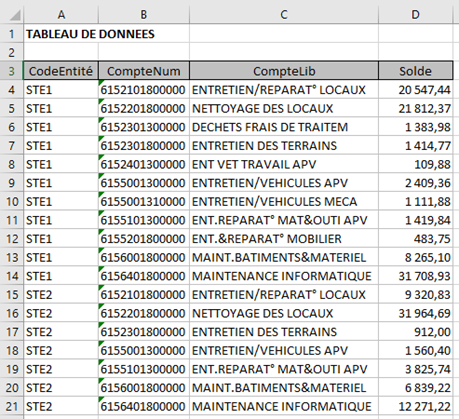Viewport: 459px width, 419px height.
Task: Select account 6156401800000 in row 14
Action: pyautogui.click(x=144, y=276)
